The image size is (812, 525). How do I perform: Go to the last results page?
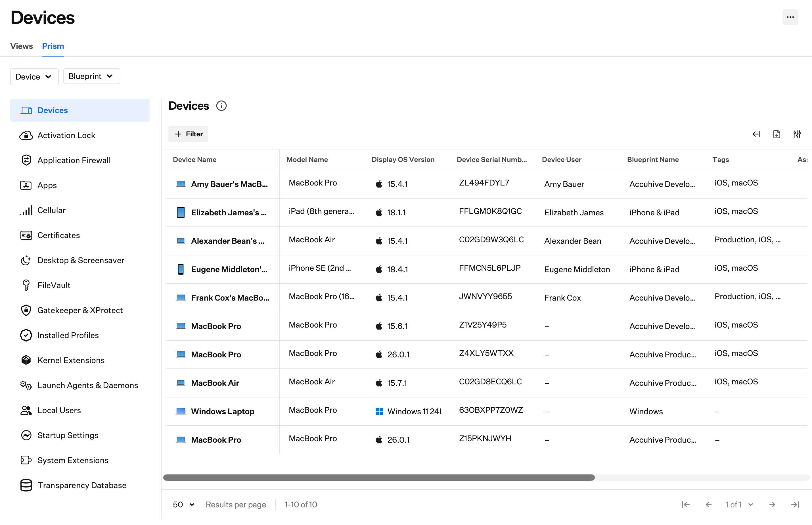tap(795, 505)
